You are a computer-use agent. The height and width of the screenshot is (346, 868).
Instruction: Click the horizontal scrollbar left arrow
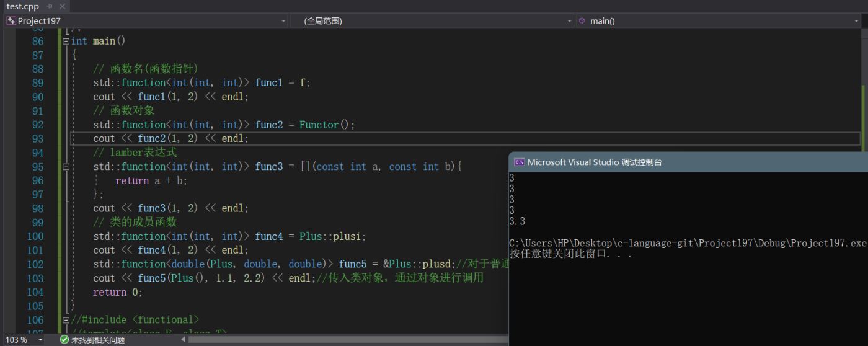(183, 340)
